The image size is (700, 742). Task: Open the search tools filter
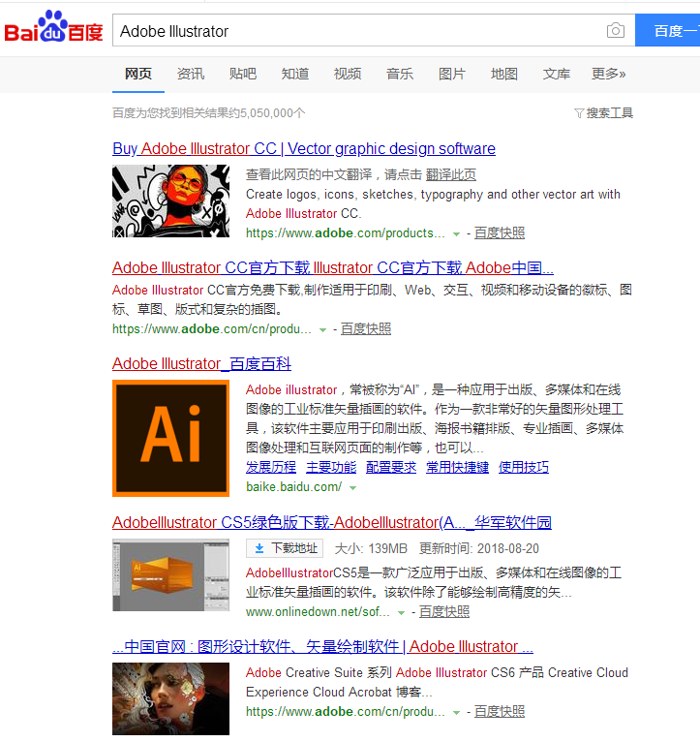click(x=603, y=113)
